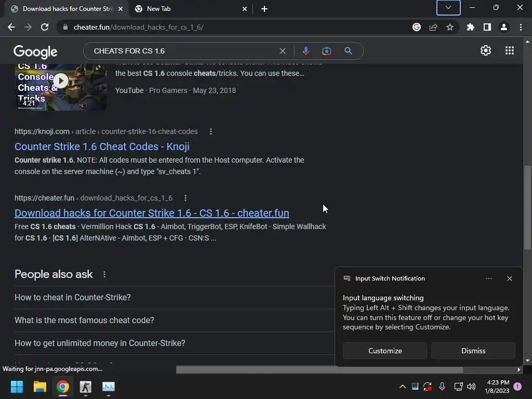
Task: Open People also ask options menu
Action: pyautogui.click(x=104, y=274)
